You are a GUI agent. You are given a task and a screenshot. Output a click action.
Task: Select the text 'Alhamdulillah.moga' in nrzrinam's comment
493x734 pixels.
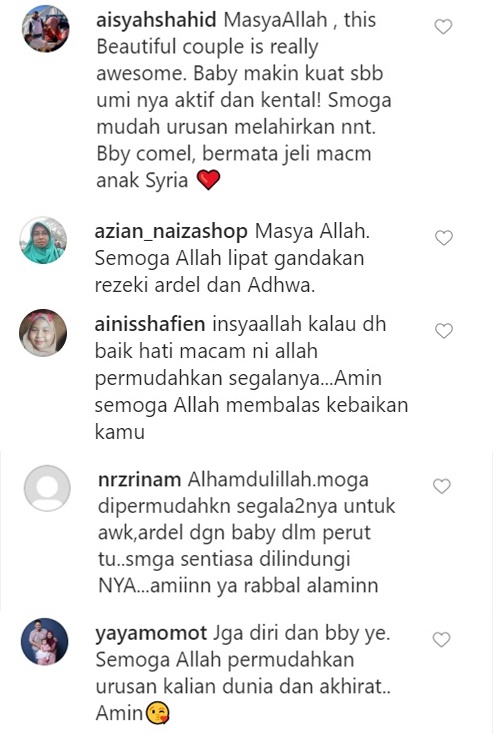click(278, 480)
